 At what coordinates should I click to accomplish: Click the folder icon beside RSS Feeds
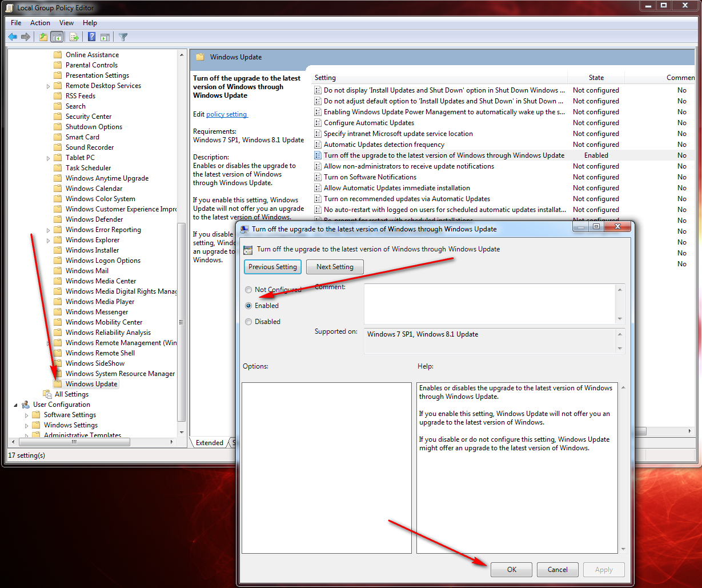(58, 96)
